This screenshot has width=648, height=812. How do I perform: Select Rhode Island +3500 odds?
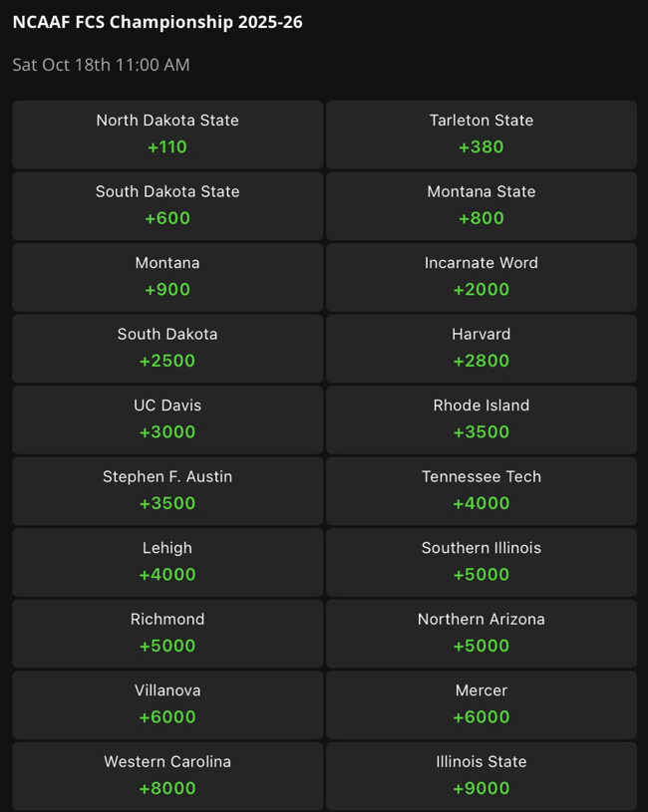pos(482,419)
